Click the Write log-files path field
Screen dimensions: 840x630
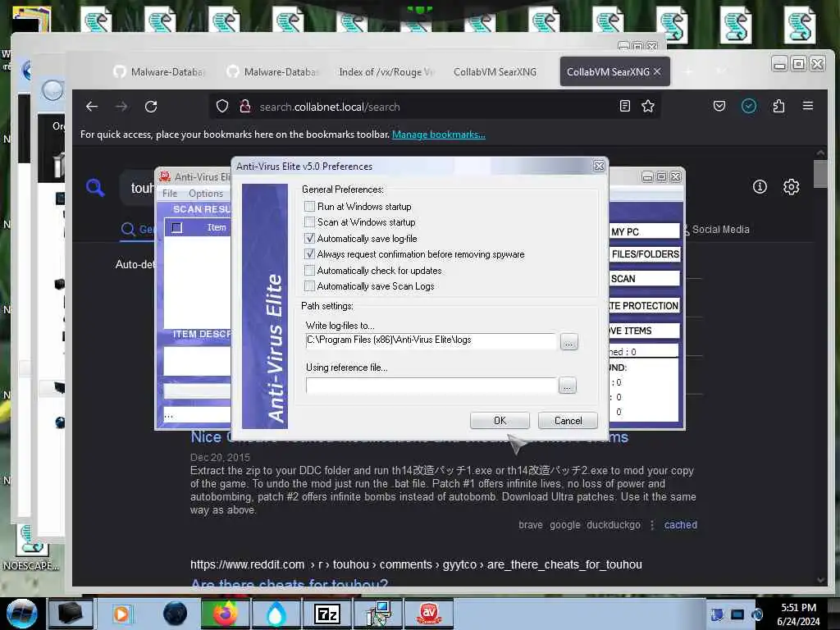pos(431,340)
